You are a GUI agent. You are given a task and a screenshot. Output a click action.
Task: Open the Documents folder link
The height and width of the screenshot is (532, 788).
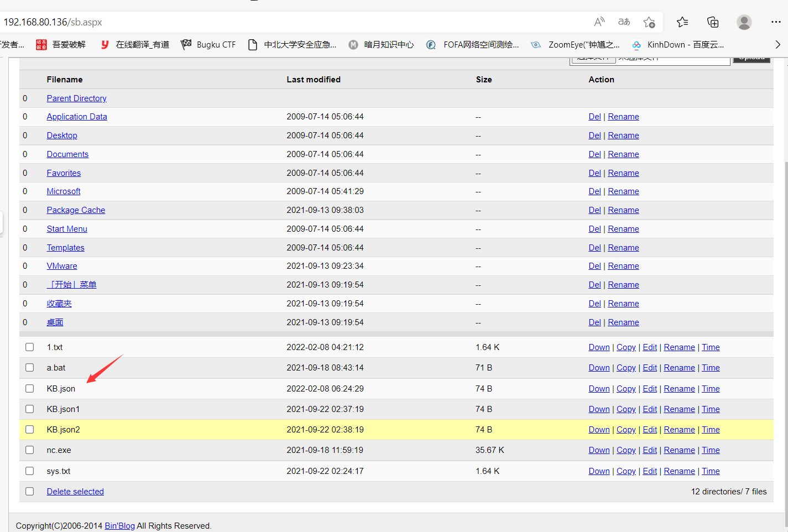coord(67,154)
